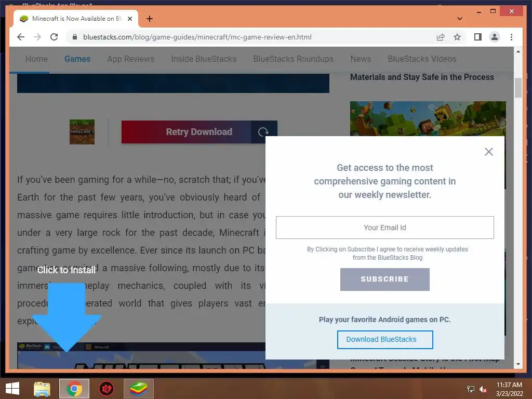532x399 pixels.
Task: Select the Minecraft browser tab
Action: (x=76, y=19)
